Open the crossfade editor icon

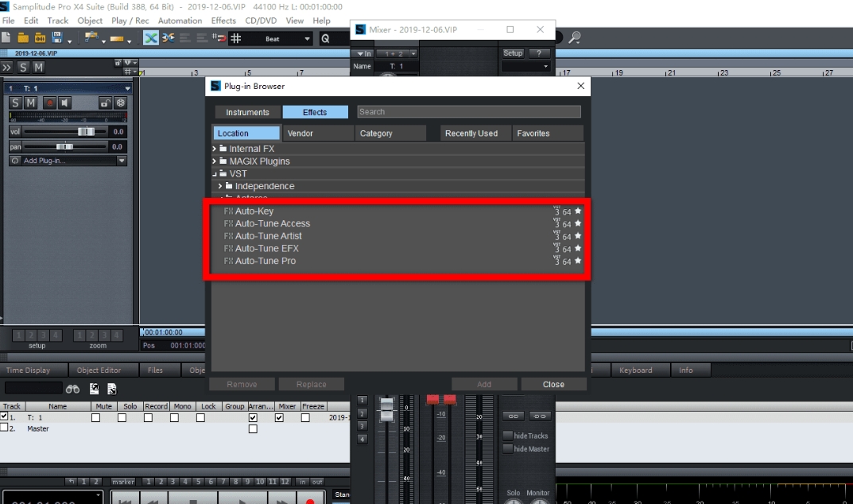[x=168, y=37]
